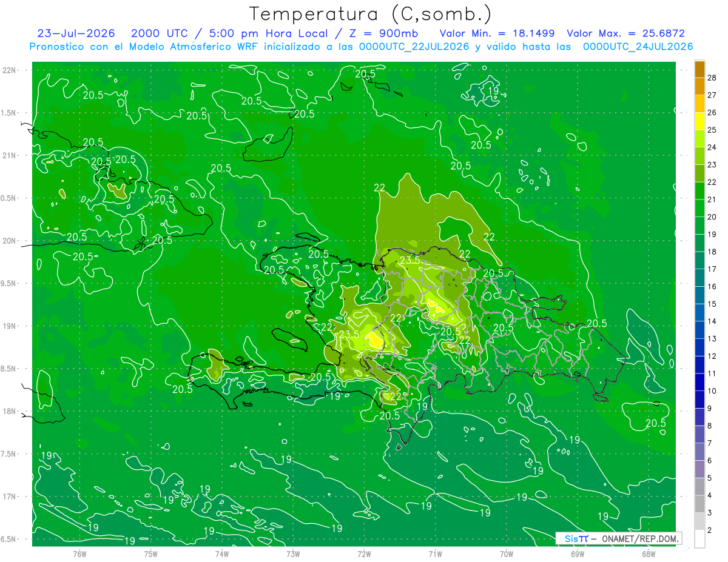Pick the orange swatch between 27 and 28

(700, 86)
